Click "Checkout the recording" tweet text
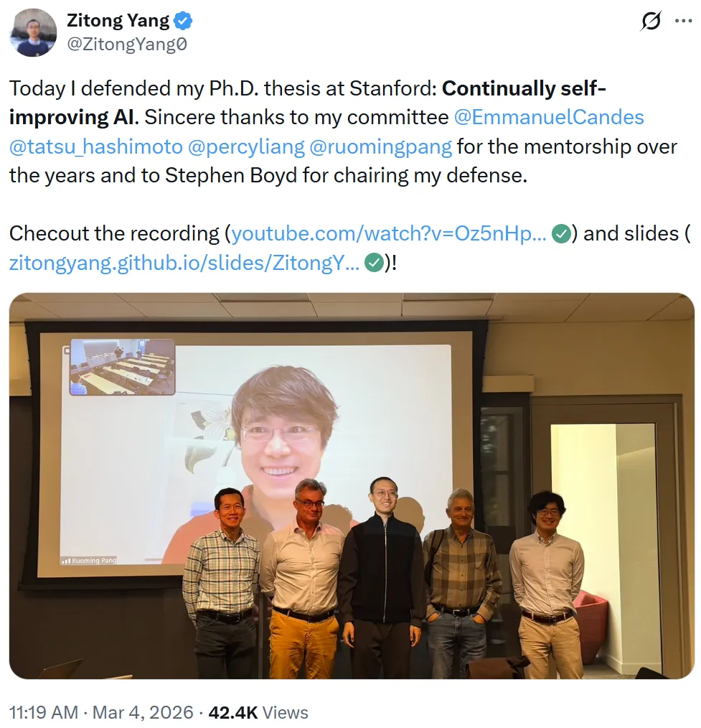The height and width of the screenshot is (728, 701). (x=115, y=233)
